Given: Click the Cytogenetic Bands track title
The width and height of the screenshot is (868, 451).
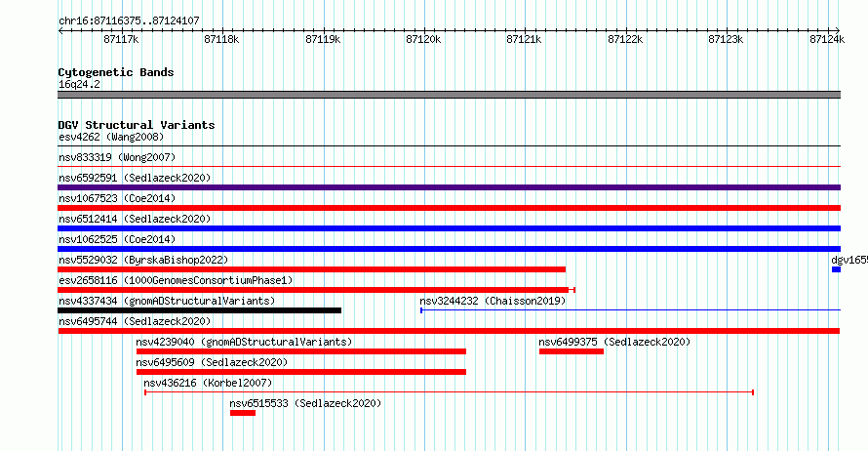Looking at the screenshot, I should [x=116, y=72].
